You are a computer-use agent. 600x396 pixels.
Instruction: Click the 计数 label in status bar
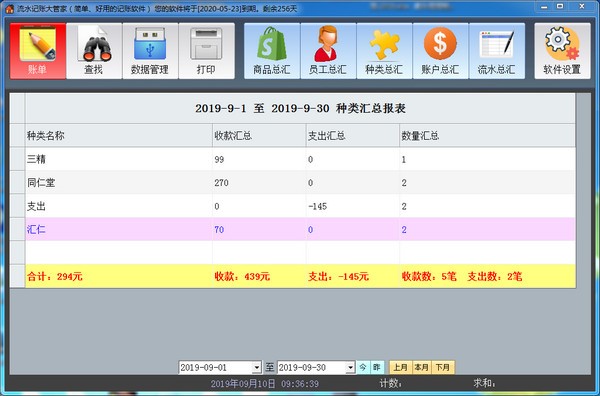390,383
